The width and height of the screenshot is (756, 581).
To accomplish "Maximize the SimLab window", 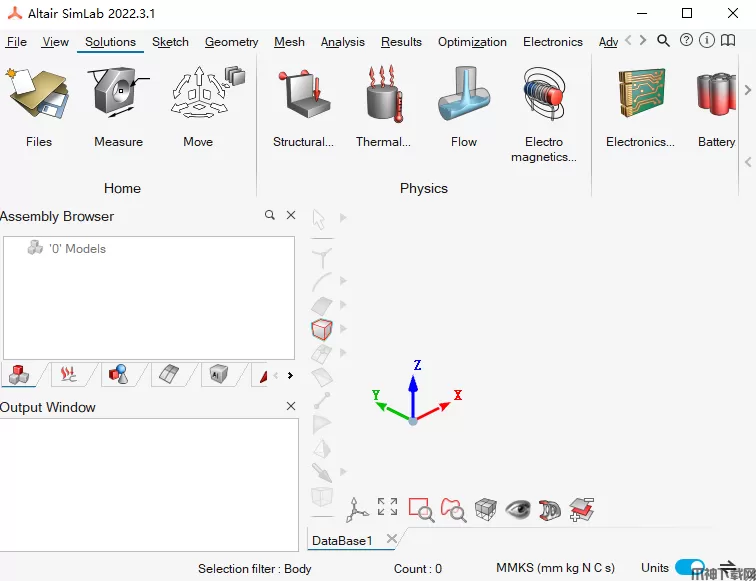I will (687, 14).
